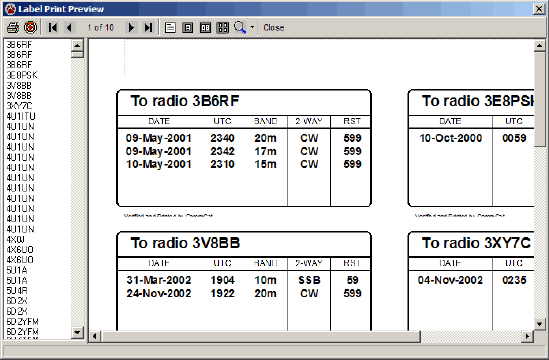Click UTC time 1922 on 3V8BB label
The width and height of the screenshot is (549, 360).
(222, 293)
